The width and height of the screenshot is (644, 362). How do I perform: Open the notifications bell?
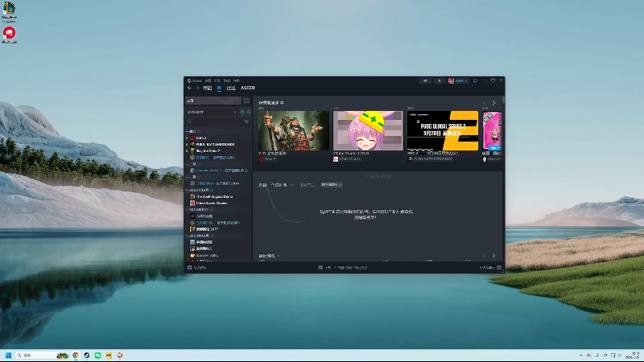point(439,81)
